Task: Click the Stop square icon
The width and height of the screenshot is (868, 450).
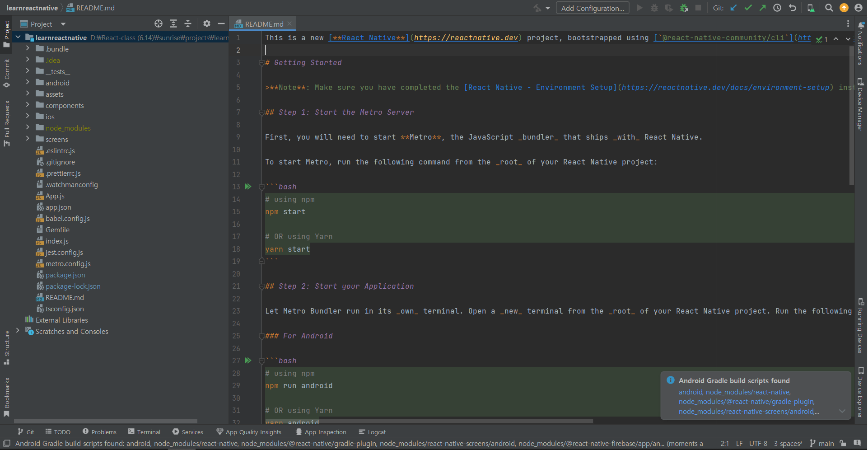Action: click(698, 8)
